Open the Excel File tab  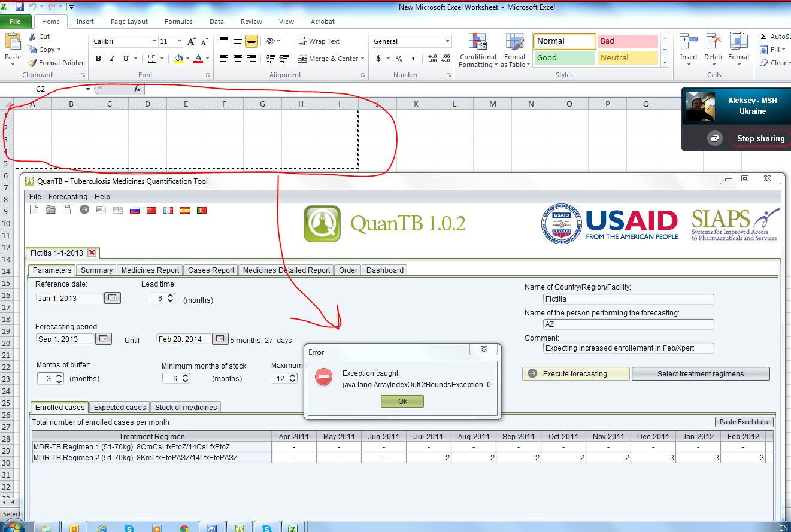pyautogui.click(x=15, y=22)
